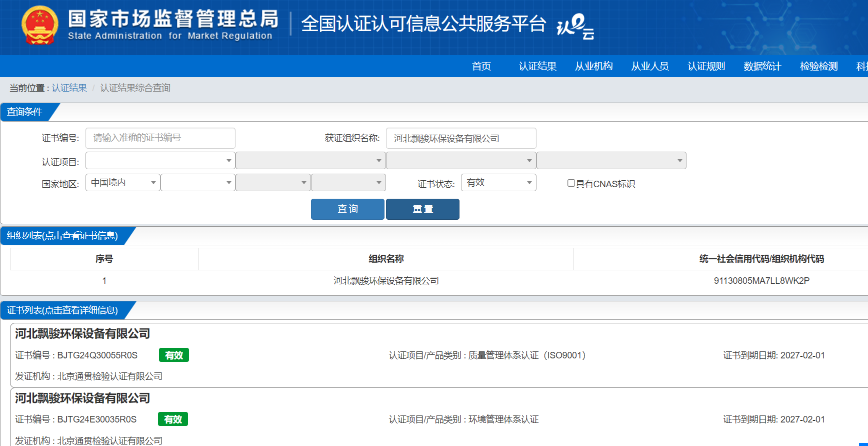The image size is (868, 446).
Task: Click the 查询条件 panel tab
Action: 25,112
